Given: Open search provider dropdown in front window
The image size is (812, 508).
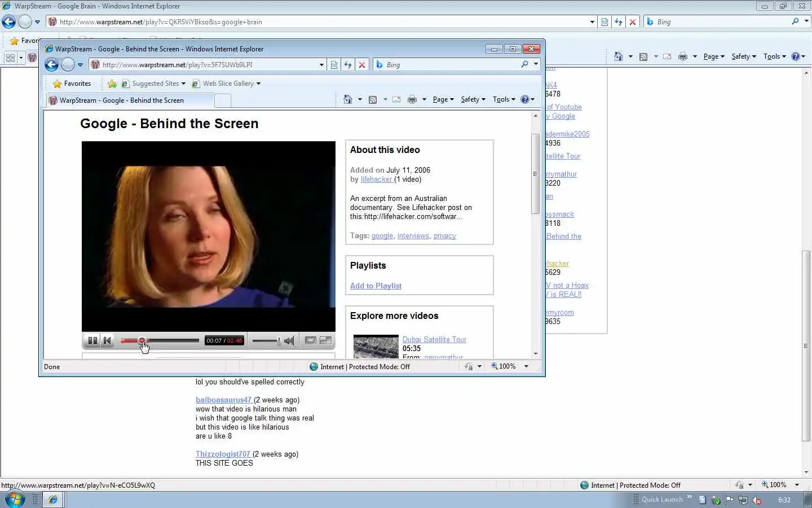Looking at the screenshot, I should pos(536,64).
